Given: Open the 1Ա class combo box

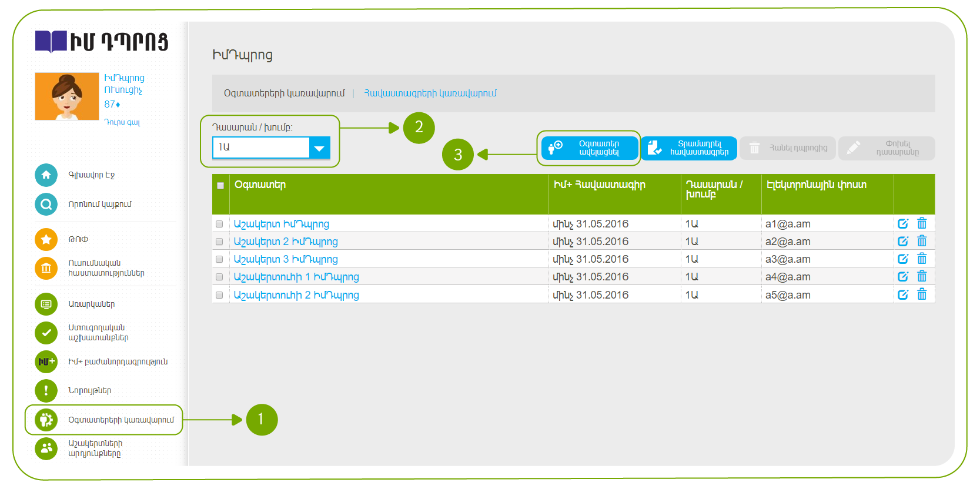Looking at the screenshot, I should 262,148.
